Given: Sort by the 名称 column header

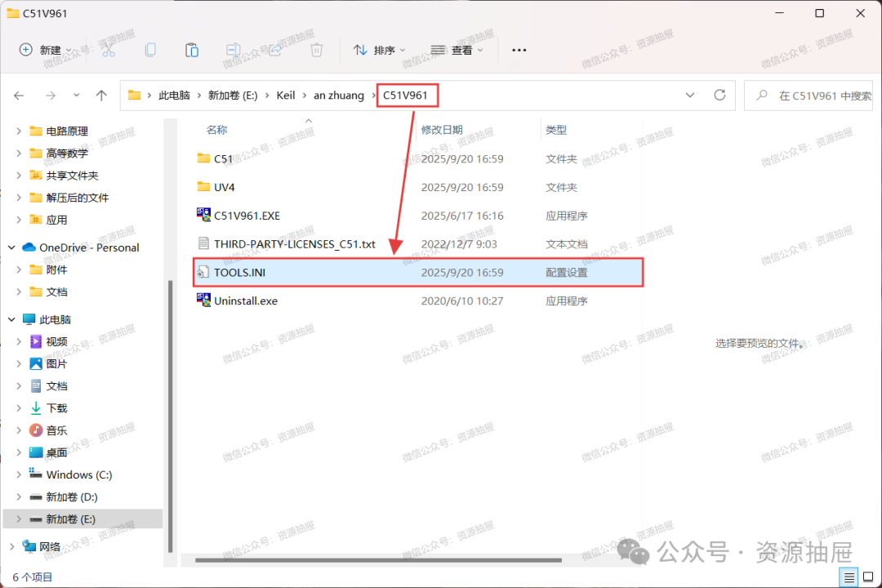Looking at the screenshot, I should [216, 130].
